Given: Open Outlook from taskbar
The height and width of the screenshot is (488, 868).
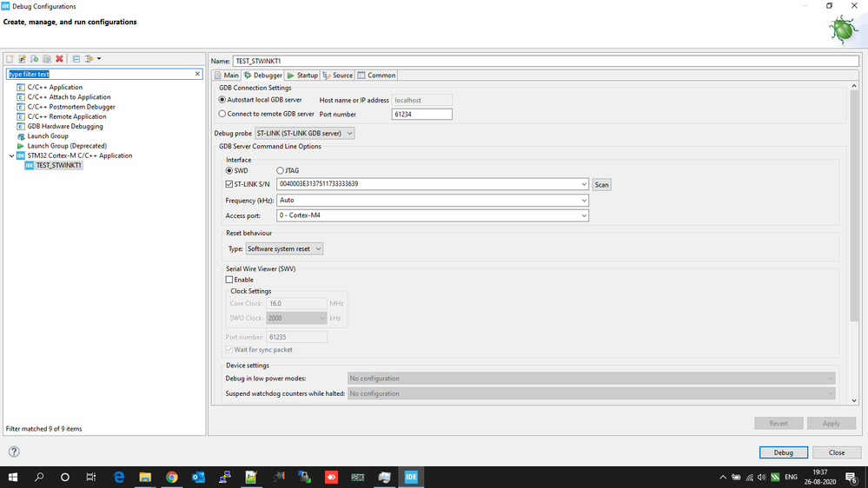Looking at the screenshot, I should tap(198, 477).
